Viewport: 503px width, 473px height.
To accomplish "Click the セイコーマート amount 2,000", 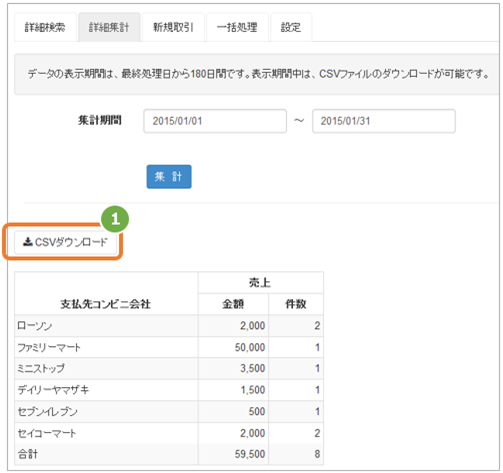I will tap(233, 433).
